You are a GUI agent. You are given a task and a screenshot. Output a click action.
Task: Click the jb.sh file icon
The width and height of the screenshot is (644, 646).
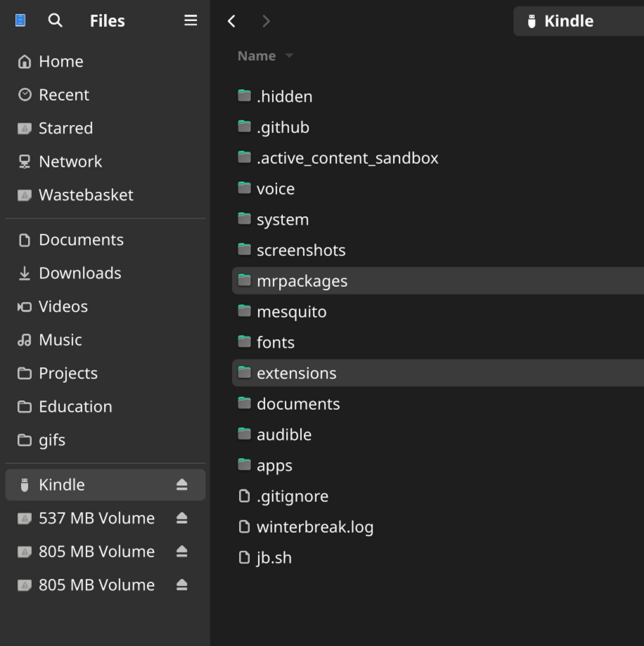point(244,557)
